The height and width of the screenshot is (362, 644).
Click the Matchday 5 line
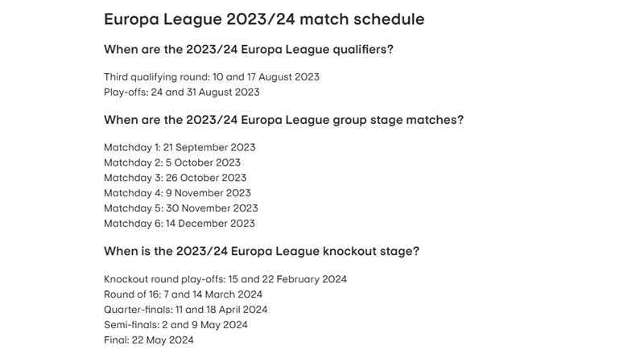tap(180, 208)
